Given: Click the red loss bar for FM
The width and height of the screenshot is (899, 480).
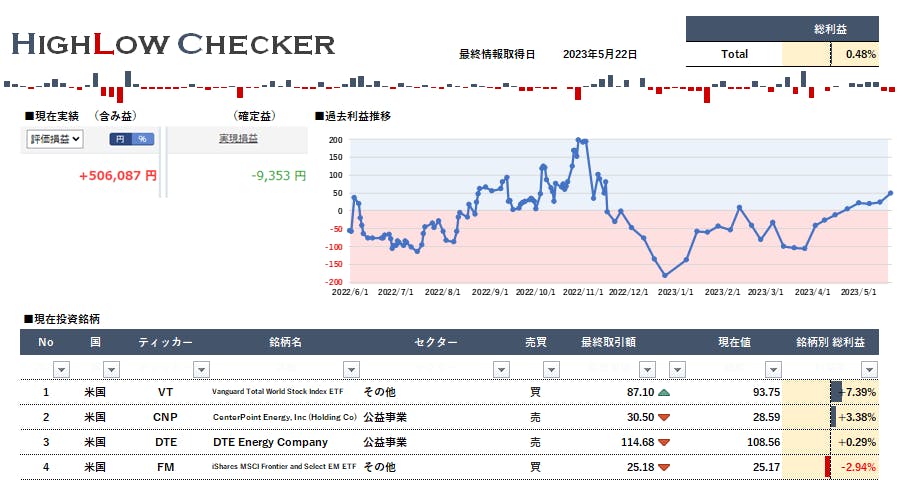Looking at the screenshot, I should [828, 467].
